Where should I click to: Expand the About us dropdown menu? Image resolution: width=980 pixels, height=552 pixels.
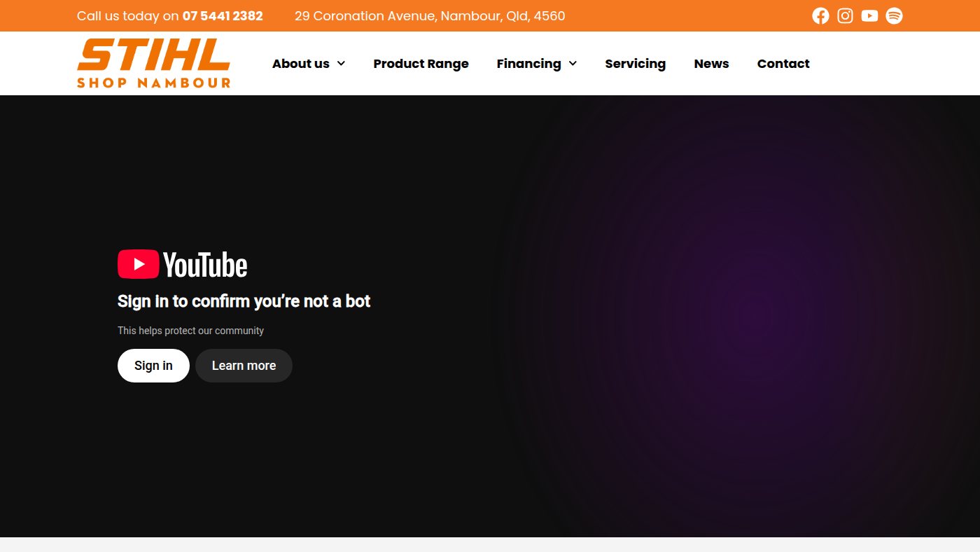[x=309, y=64]
